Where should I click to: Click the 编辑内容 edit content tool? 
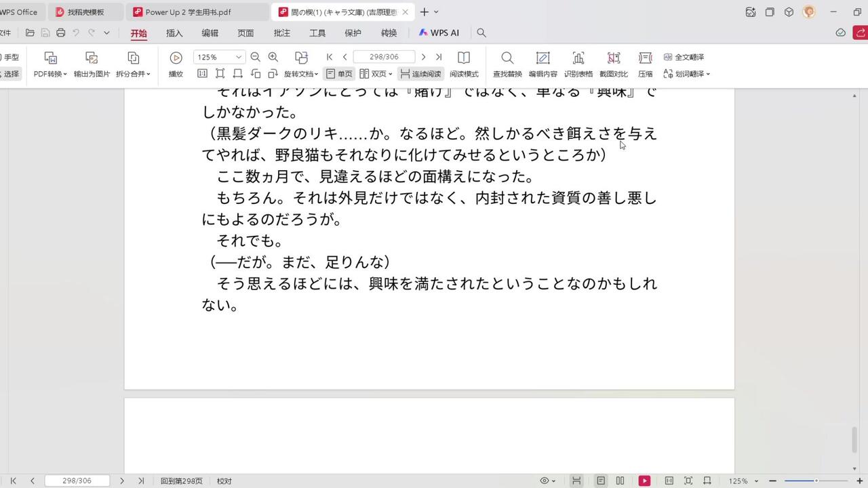click(542, 65)
